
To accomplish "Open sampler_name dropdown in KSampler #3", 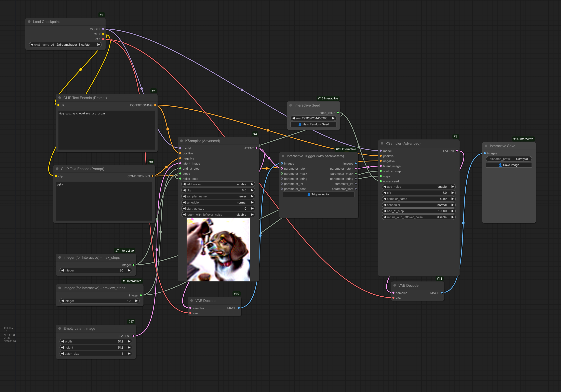I will (x=218, y=196).
